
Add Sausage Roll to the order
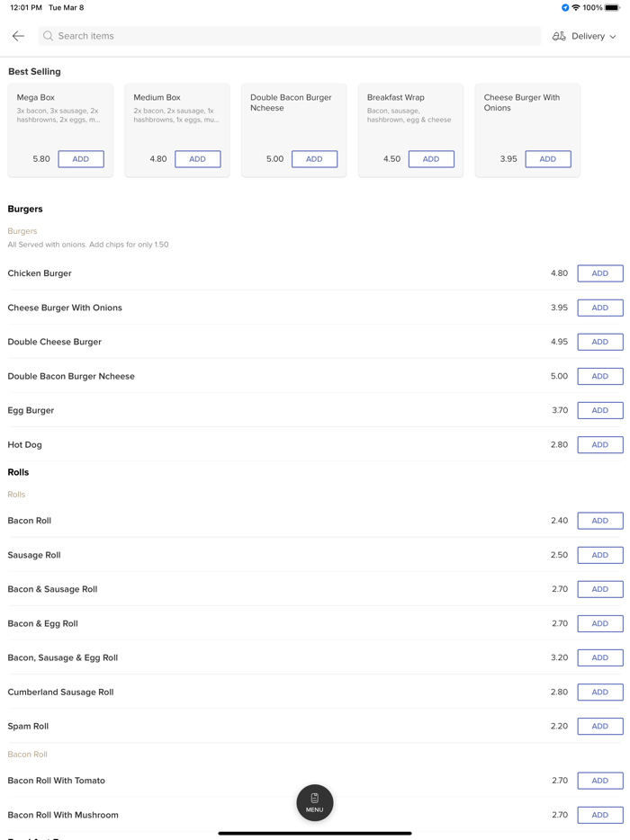click(x=600, y=555)
